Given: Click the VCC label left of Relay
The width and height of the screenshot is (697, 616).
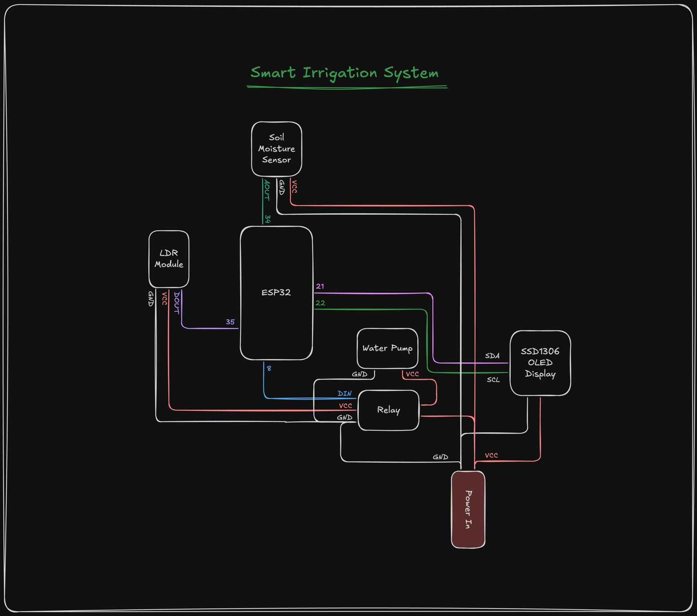Looking at the screenshot, I should tap(345, 406).
